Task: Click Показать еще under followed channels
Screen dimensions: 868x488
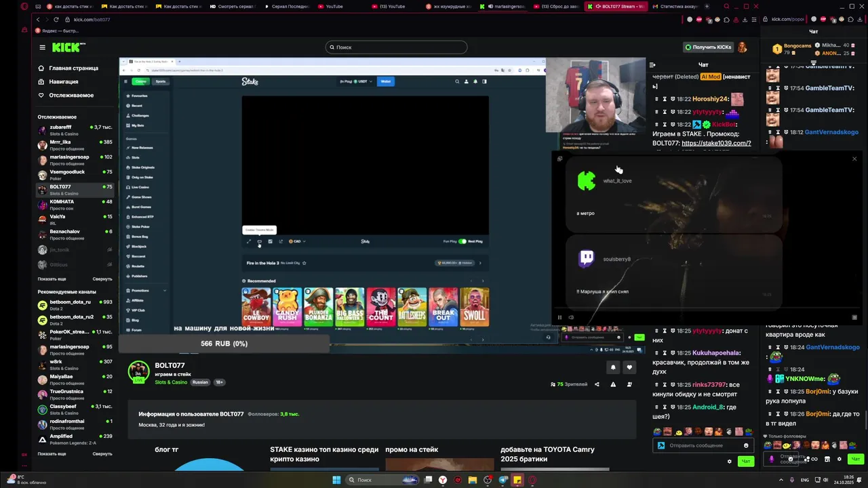Action: (52, 279)
